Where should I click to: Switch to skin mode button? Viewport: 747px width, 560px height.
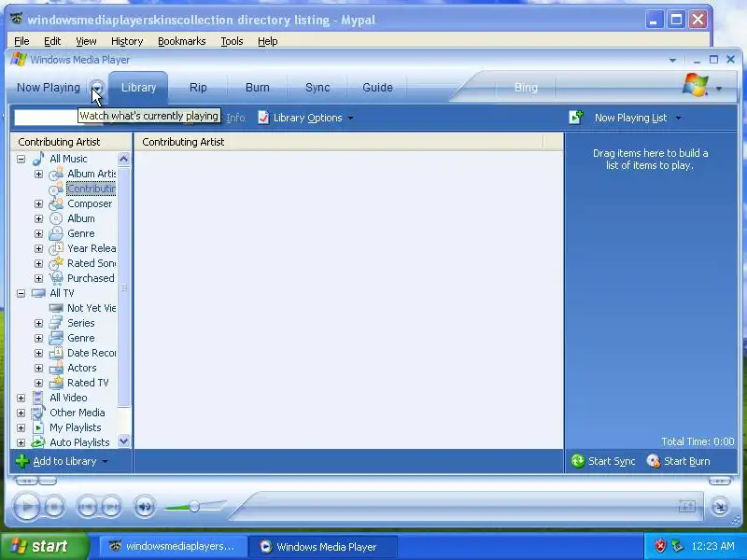coord(720,506)
